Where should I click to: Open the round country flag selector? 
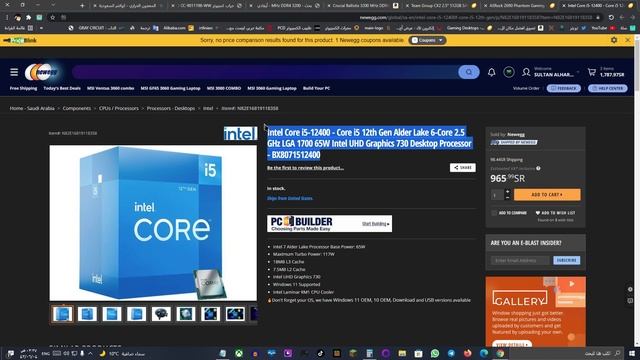point(509,72)
